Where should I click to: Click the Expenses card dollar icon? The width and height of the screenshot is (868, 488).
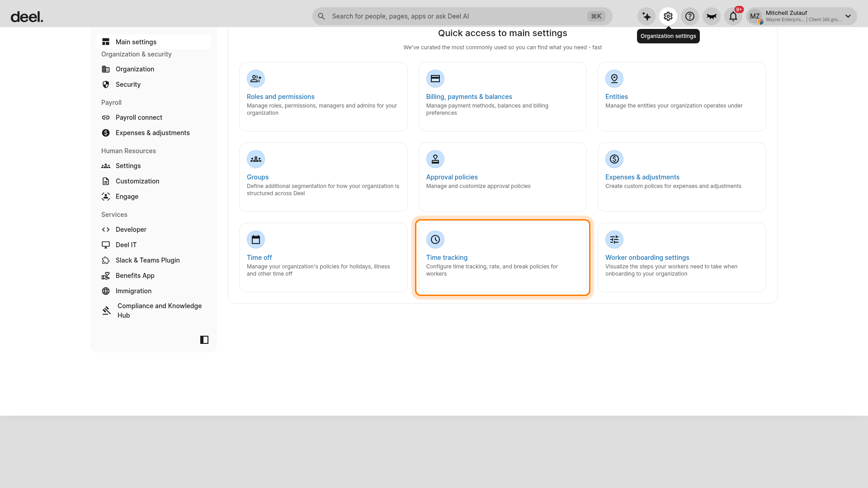point(614,159)
